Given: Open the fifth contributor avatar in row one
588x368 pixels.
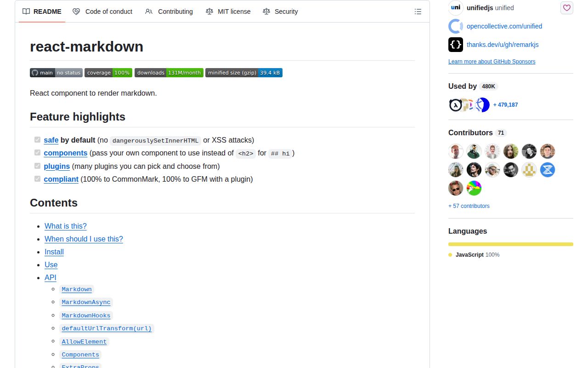Looking at the screenshot, I should 529,151.
